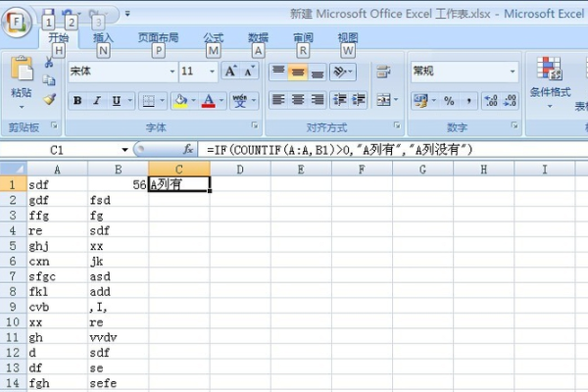Click the Cut scissors icon
The height and width of the screenshot is (392, 588).
click(x=49, y=62)
